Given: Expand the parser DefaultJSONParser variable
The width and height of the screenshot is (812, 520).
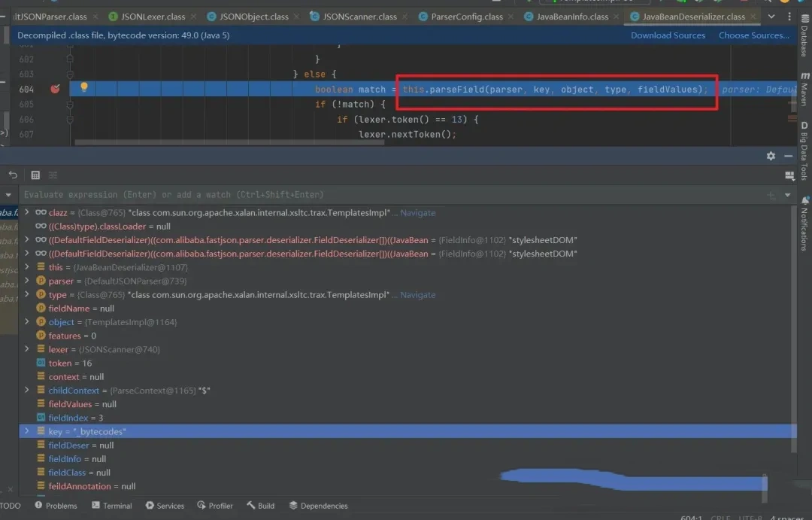Looking at the screenshot, I should (27, 281).
